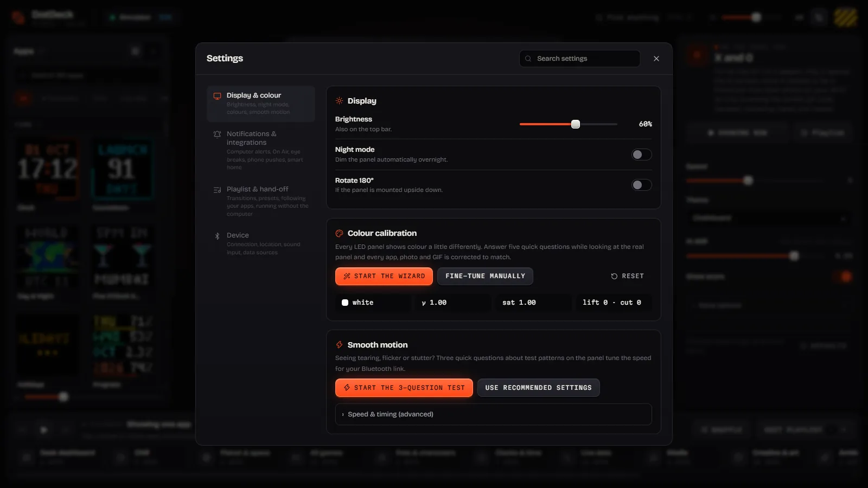Toggle Night mode switch
This screenshot has height=488, width=868.
pos(642,155)
